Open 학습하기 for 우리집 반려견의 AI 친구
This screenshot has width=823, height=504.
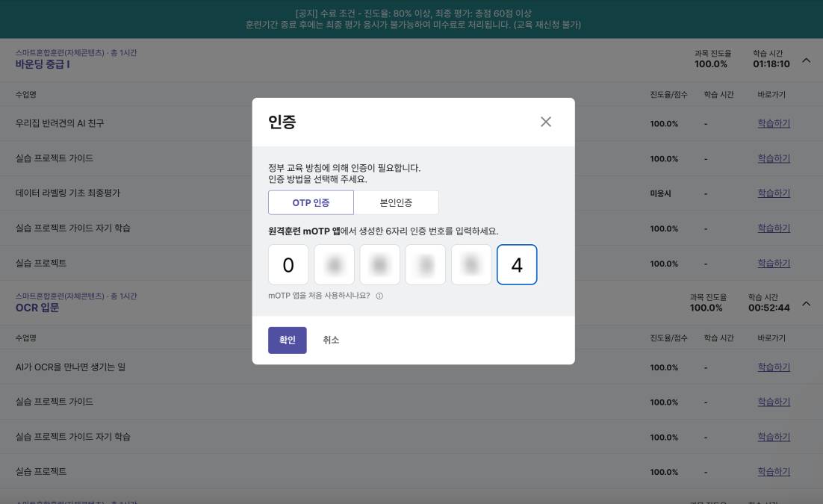[x=774, y=124]
